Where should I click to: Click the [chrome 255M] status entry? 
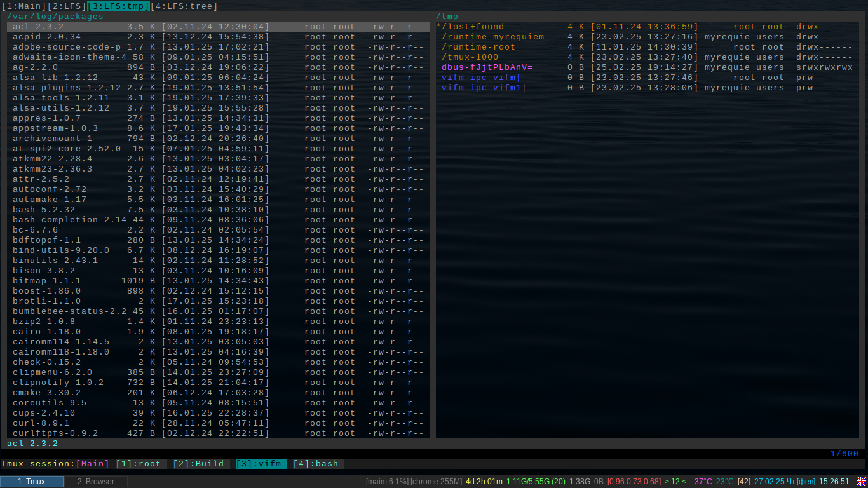click(x=437, y=482)
